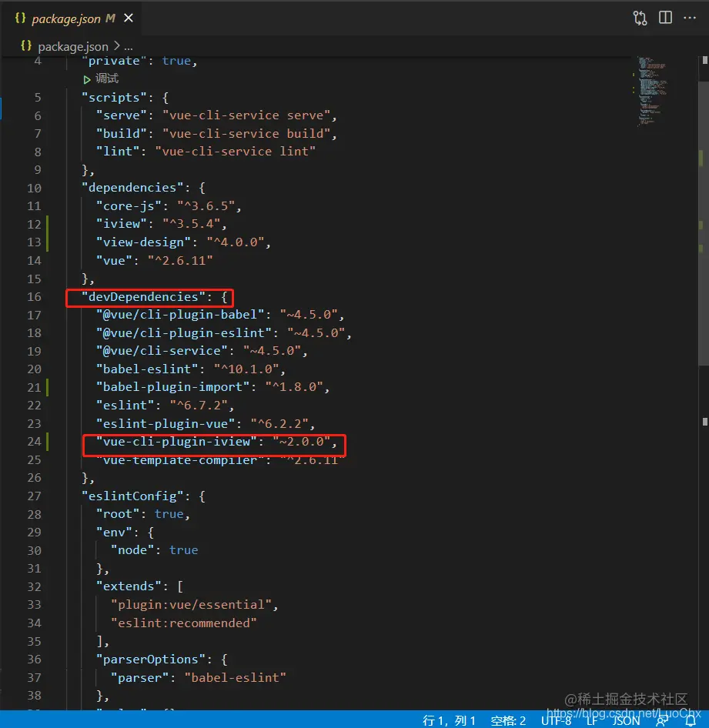The width and height of the screenshot is (709, 728).
Task: Click line number 5 in the gutter
Action: click(x=38, y=98)
